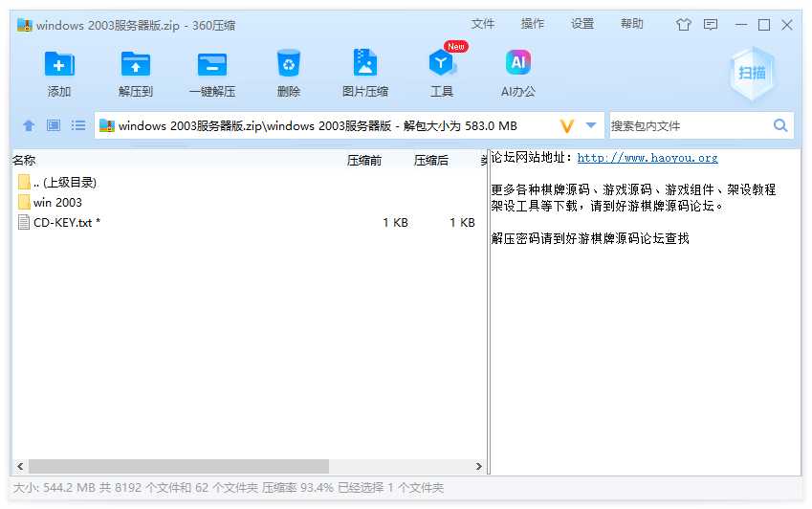
Task: Open the 工具 tools icon with New badge
Action: pyautogui.click(x=442, y=63)
